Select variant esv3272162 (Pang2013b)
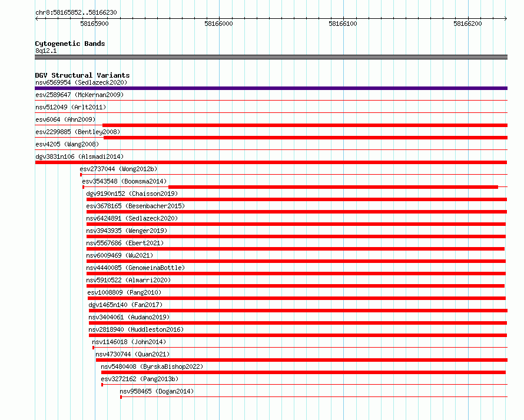 140,379
